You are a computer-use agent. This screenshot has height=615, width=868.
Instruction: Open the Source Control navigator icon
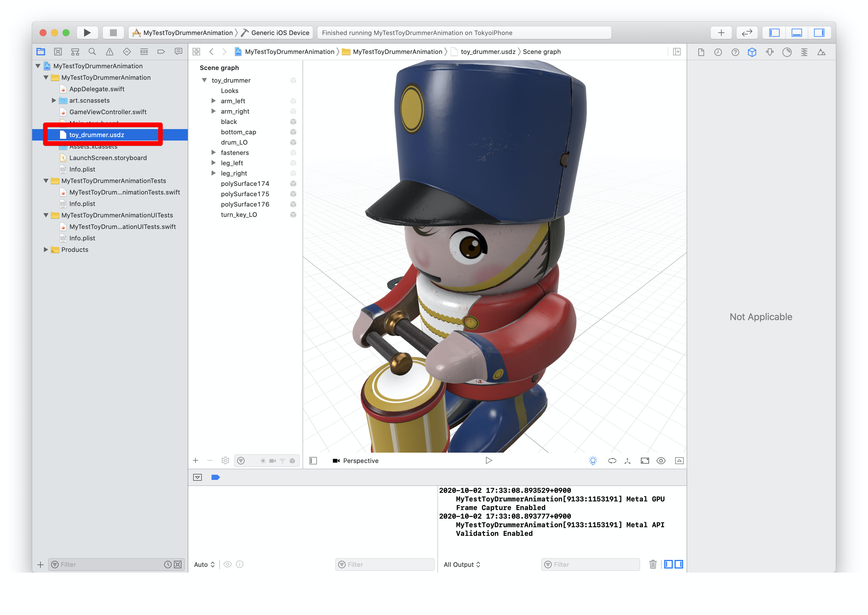pos(58,52)
